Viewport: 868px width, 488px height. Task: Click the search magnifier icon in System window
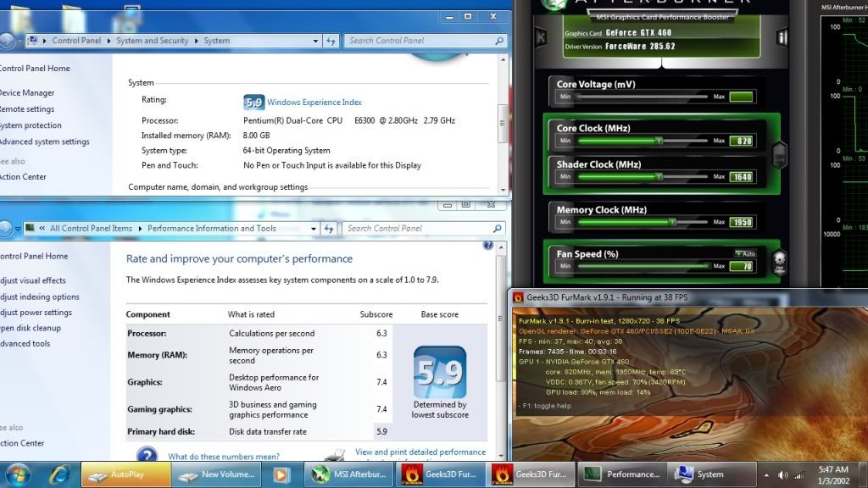pos(498,41)
